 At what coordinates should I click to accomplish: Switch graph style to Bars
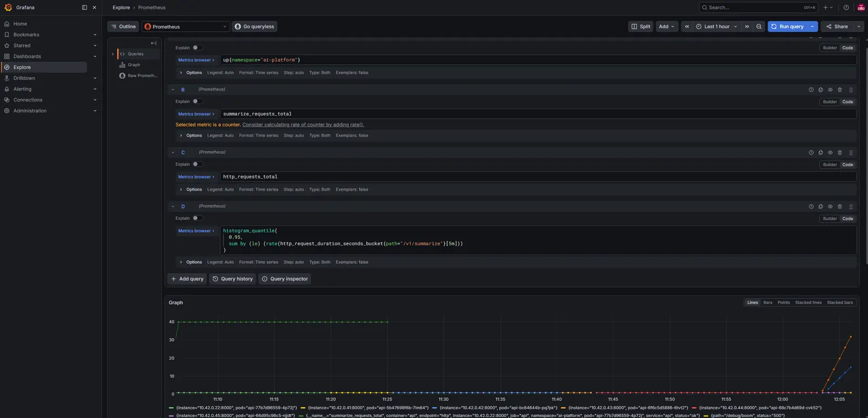coord(768,302)
